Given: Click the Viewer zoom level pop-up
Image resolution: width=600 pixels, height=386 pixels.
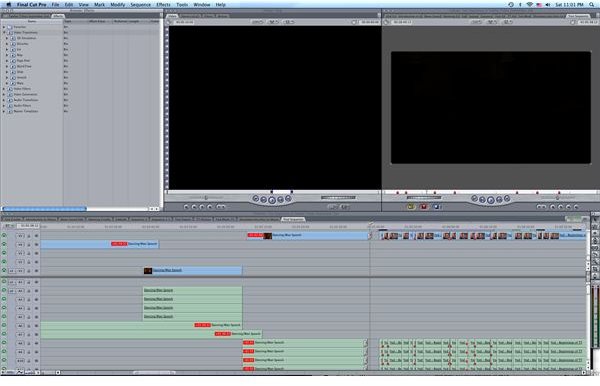Looking at the screenshot, I should point(257,22).
